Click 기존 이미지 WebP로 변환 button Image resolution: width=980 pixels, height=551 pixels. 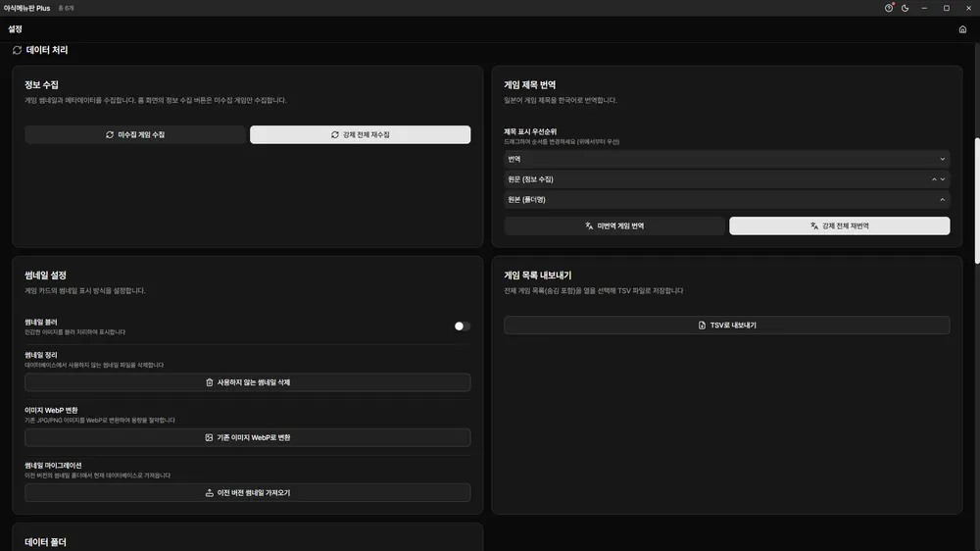point(248,437)
